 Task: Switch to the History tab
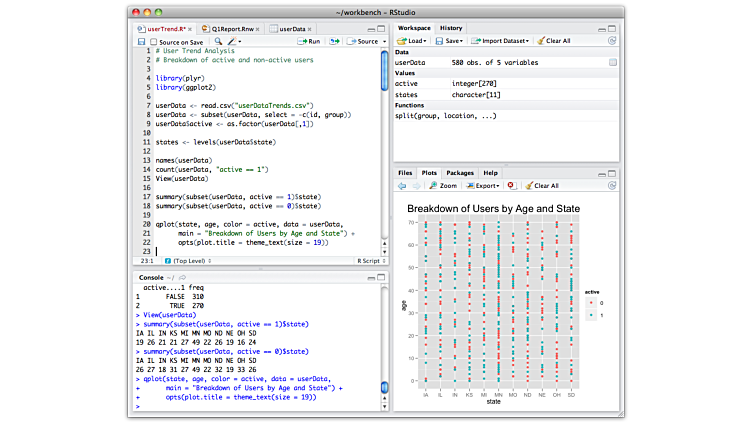[x=451, y=28]
